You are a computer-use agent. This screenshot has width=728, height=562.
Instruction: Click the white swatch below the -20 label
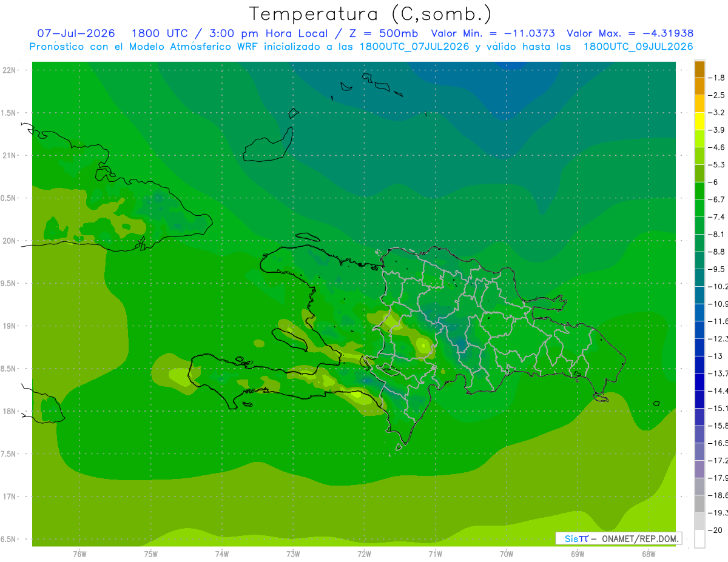tap(699, 539)
